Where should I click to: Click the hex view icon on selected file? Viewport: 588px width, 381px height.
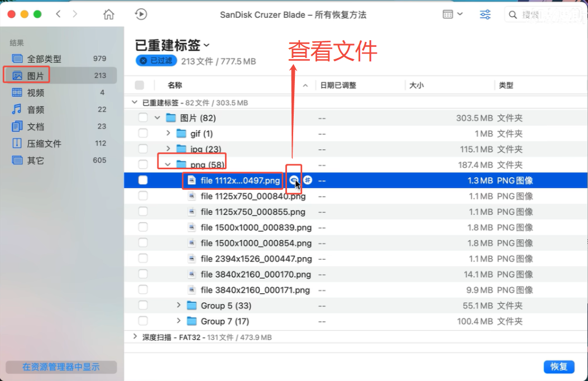pos(307,180)
